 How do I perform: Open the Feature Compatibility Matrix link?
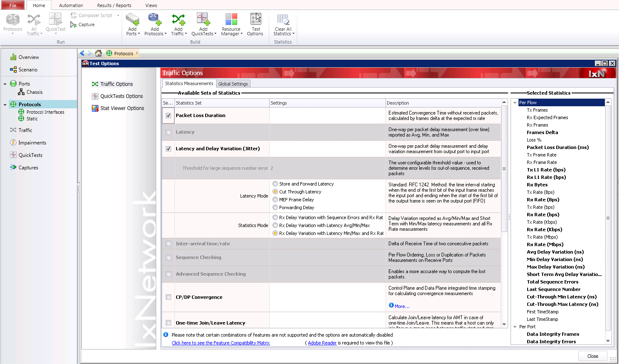click(x=221, y=343)
